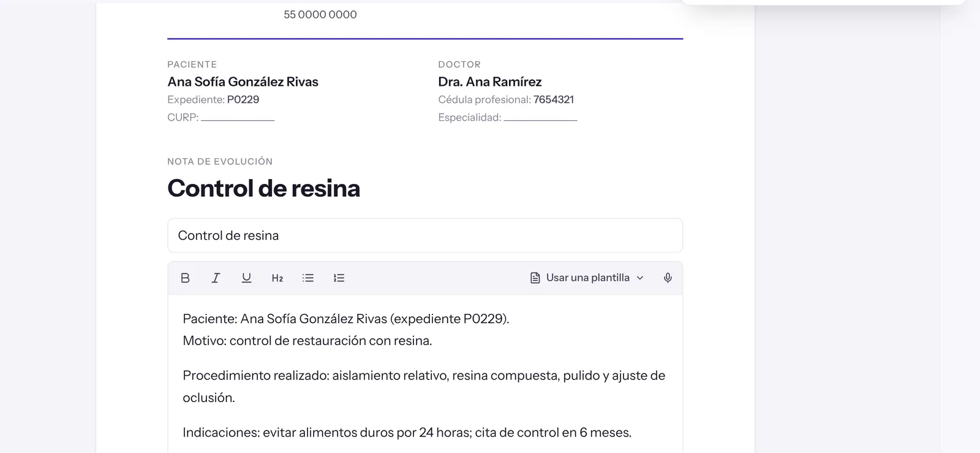Image resolution: width=980 pixels, height=453 pixels.
Task: Select patient name 'Ana Sofía González Rivas'
Action: pos(243,82)
